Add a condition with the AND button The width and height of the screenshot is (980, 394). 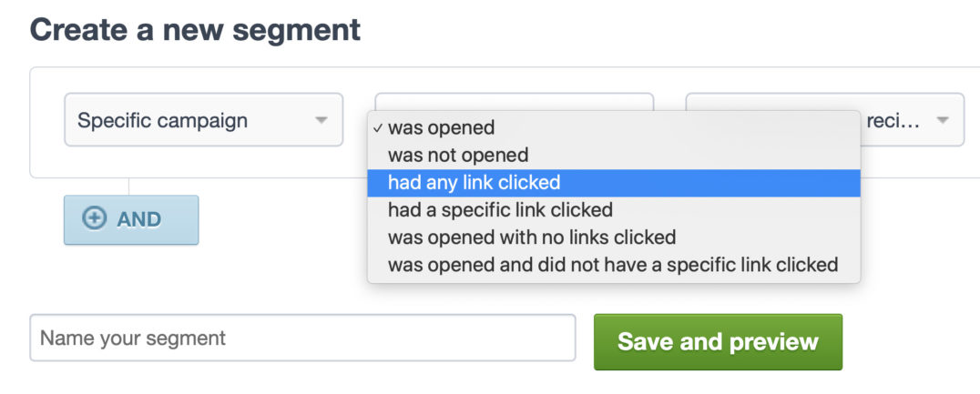pos(131,219)
